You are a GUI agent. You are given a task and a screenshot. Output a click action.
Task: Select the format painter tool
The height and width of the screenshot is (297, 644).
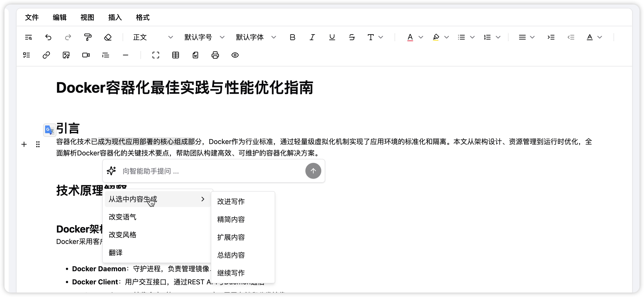pos(88,37)
